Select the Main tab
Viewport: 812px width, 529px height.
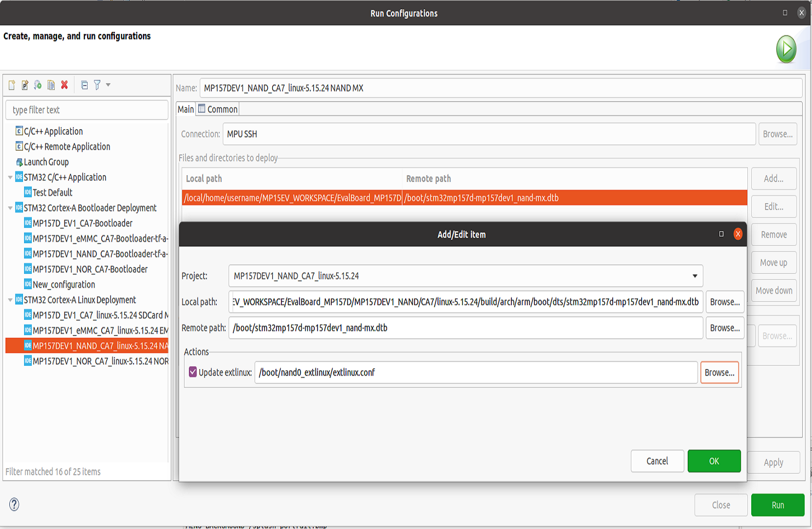tap(186, 109)
